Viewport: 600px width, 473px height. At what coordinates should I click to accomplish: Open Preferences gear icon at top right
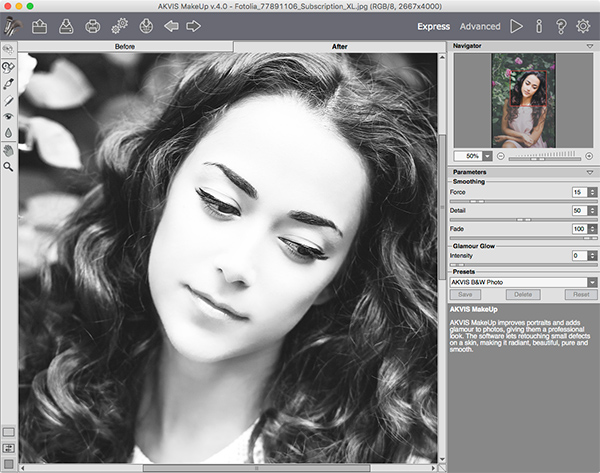click(583, 26)
